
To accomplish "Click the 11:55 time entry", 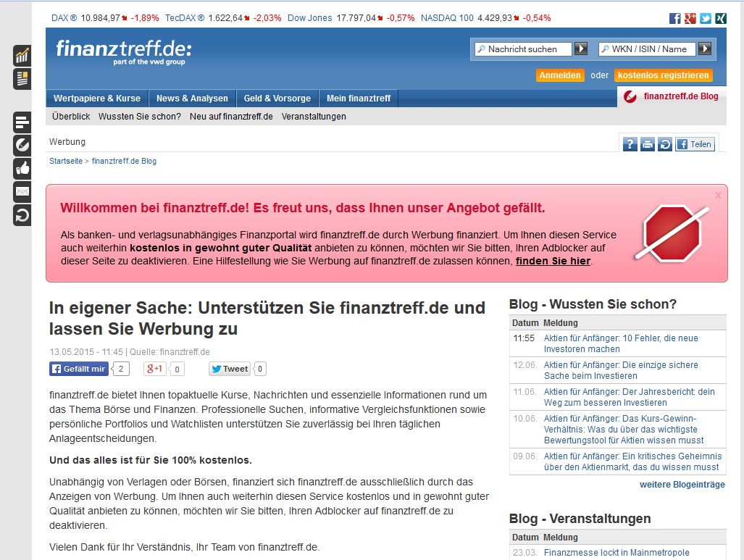I will point(524,338).
